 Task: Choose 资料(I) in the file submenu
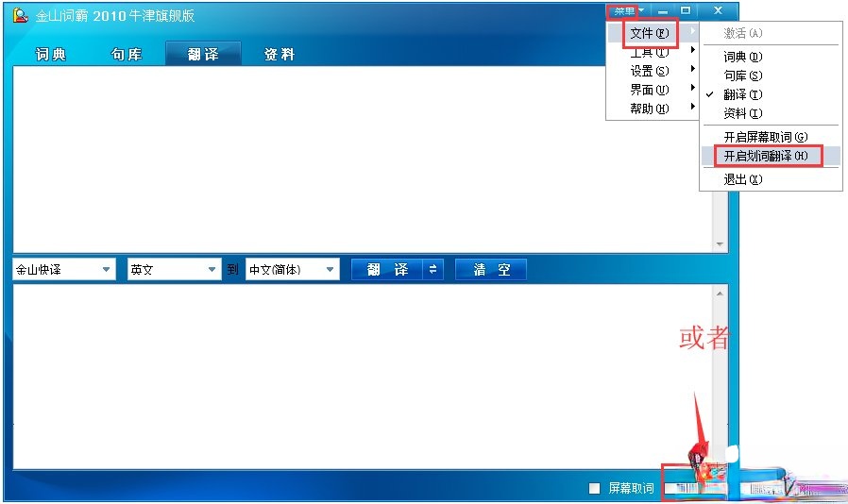point(771,113)
